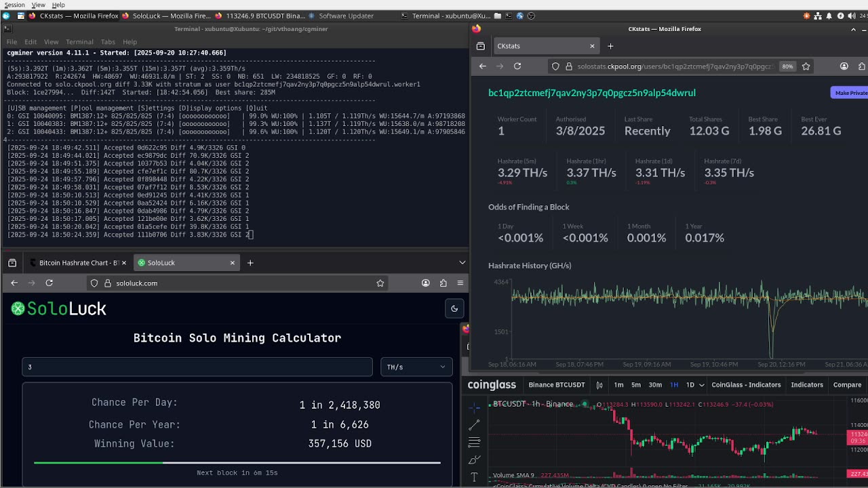This screenshot has width=868, height=488.
Task: Open the terminal Edit menu
Action: 31,42
